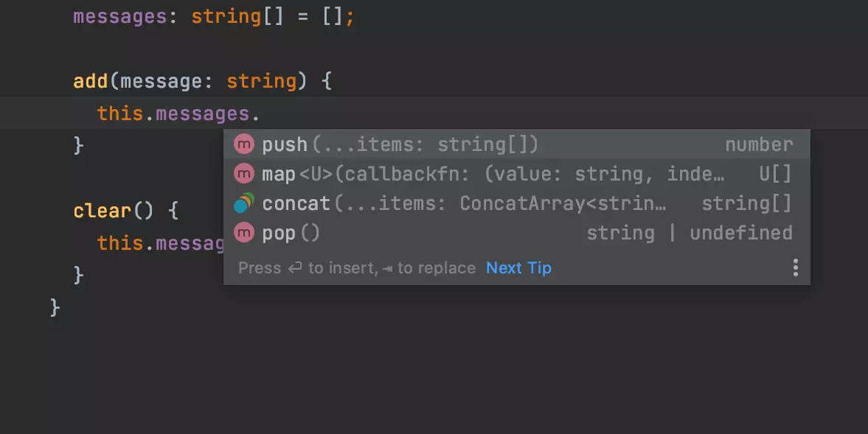Click the string[] return type of concat
The image size is (868, 434).
746,203
